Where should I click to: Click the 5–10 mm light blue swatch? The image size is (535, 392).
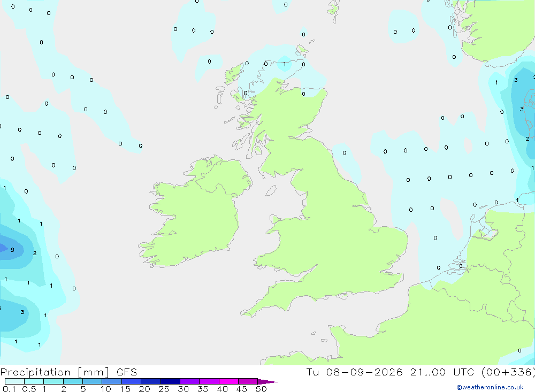point(93,381)
